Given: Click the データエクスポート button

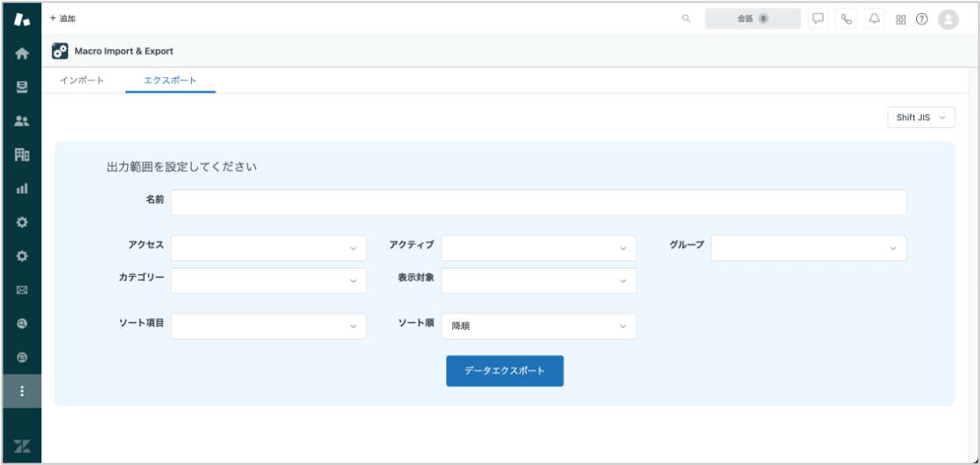Looking at the screenshot, I should [505, 371].
